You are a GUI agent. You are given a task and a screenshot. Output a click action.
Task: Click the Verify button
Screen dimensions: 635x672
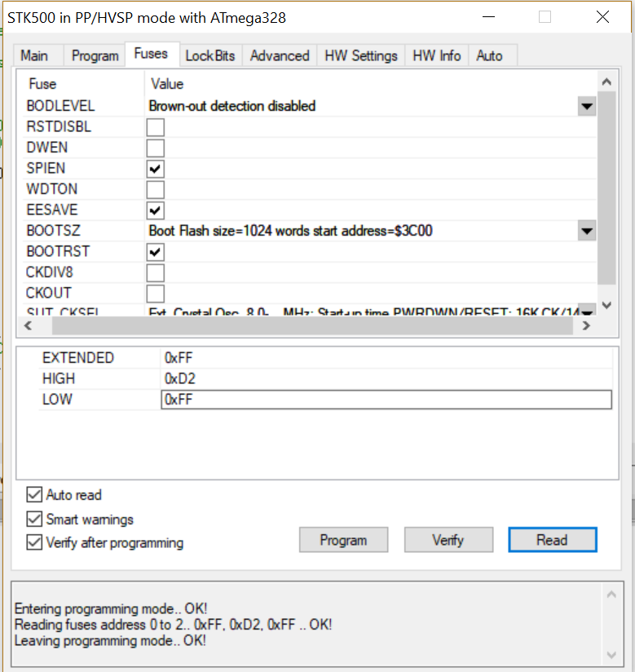coord(448,540)
